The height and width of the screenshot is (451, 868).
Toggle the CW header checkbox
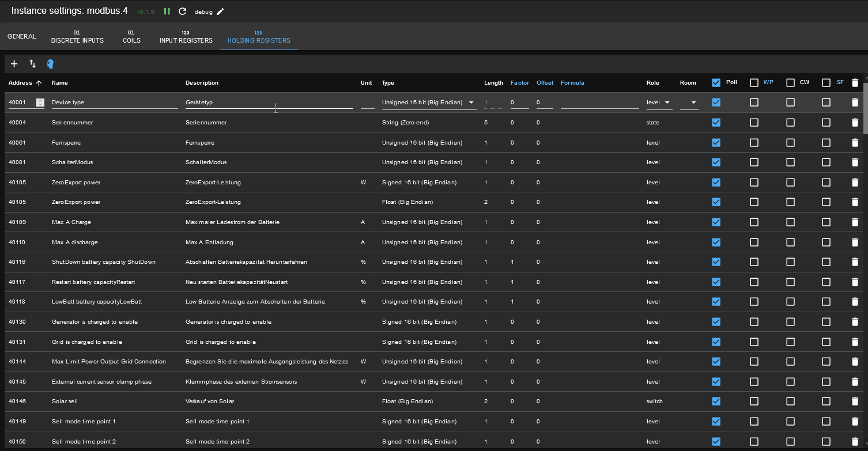click(790, 83)
